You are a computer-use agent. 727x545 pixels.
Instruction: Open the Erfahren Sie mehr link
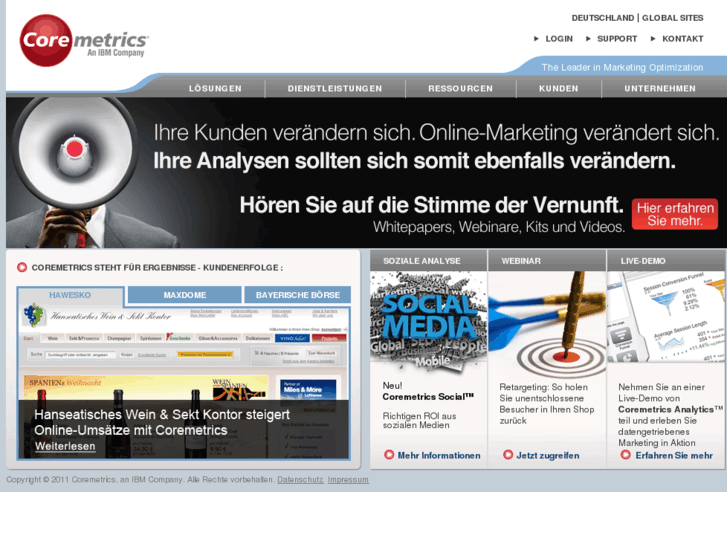click(x=674, y=455)
